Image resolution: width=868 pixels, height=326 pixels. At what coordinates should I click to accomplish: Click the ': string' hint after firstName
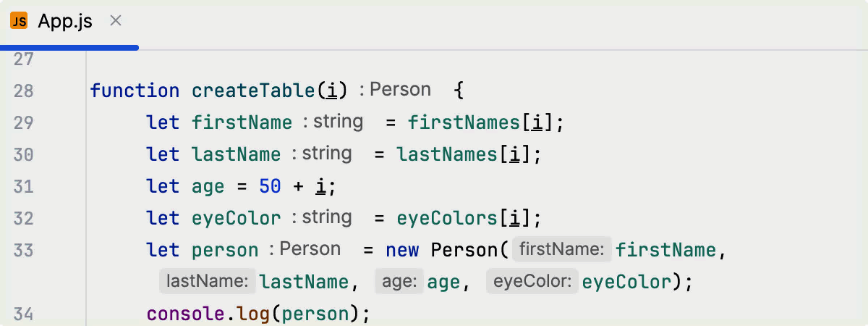(x=333, y=122)
